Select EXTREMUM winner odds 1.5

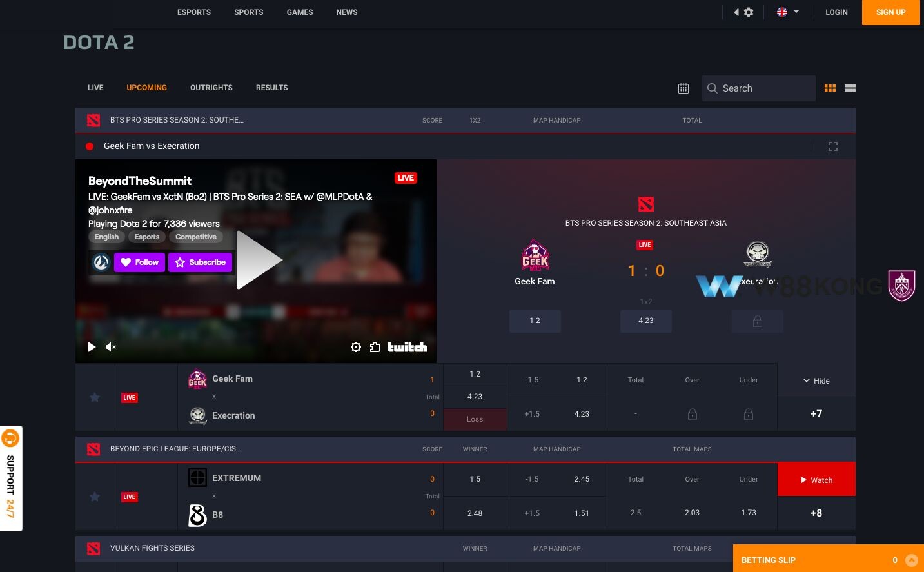[x=475, y=479]
